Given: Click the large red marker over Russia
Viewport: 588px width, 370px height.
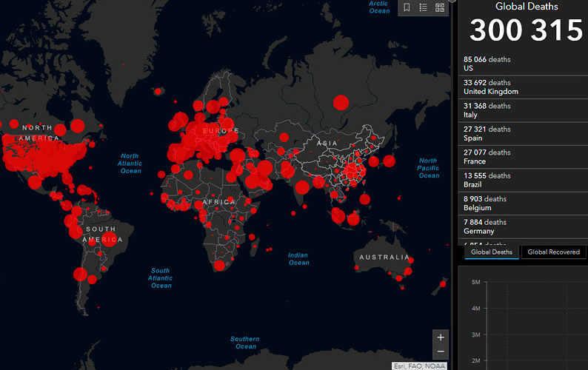Looking at the screenshot, I should coord(341,102).
